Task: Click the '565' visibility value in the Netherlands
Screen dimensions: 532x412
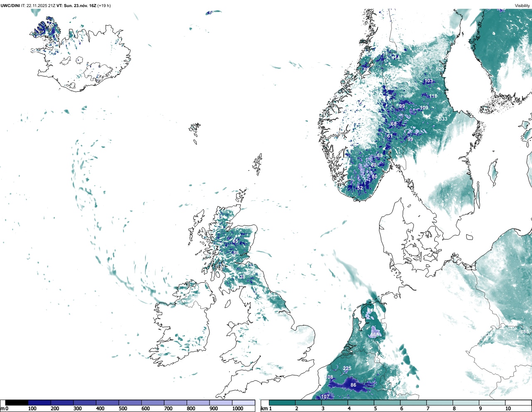Action: [375, 335]
